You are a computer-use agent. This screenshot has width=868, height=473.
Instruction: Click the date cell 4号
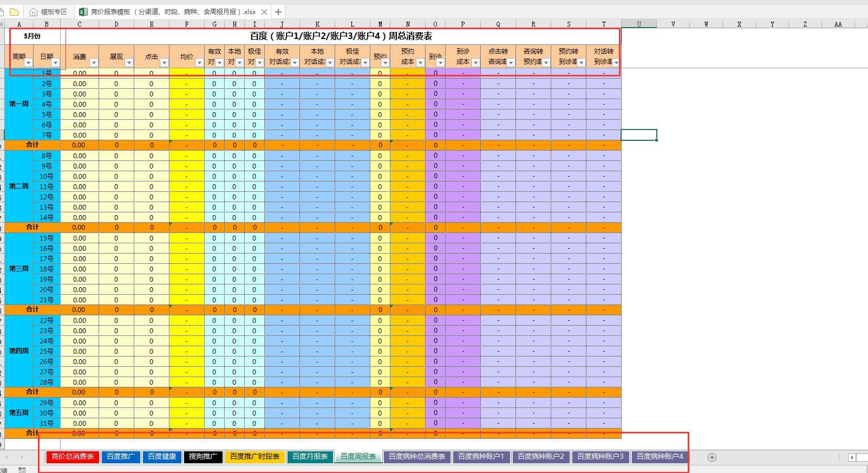47,105
